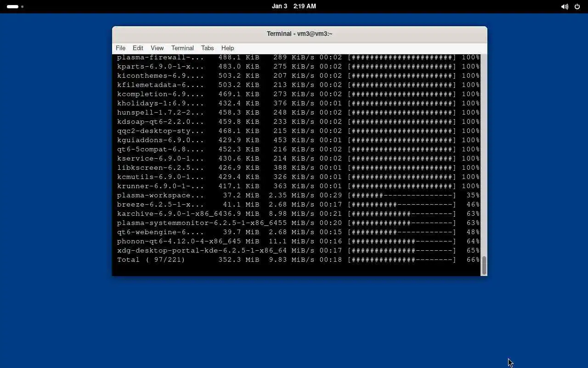
Task: Click the 8.98 MiB/s speed value
Action: 291,214
